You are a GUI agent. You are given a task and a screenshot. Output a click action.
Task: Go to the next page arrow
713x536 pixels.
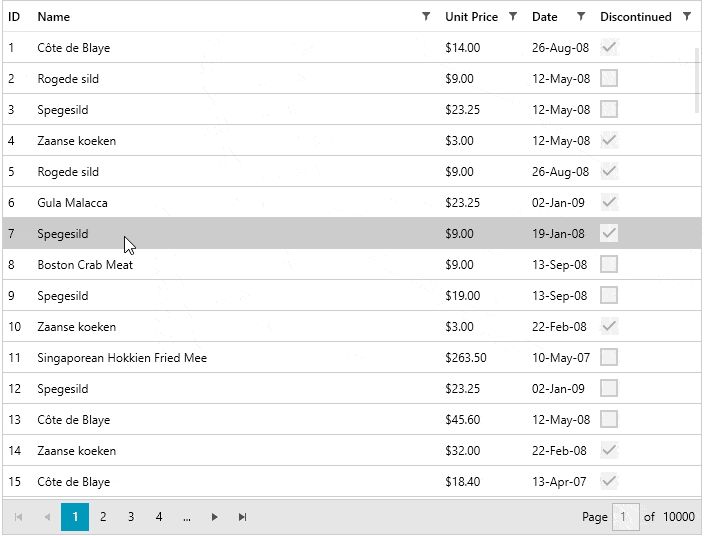[x=214, y=517]
